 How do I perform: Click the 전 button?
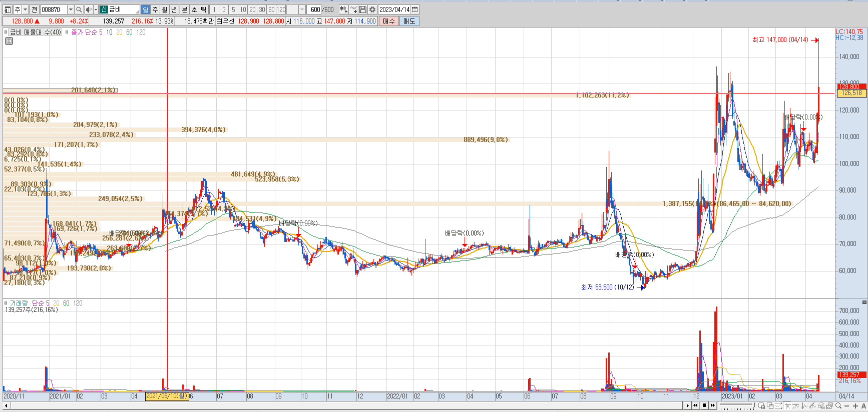pos(34,9)
